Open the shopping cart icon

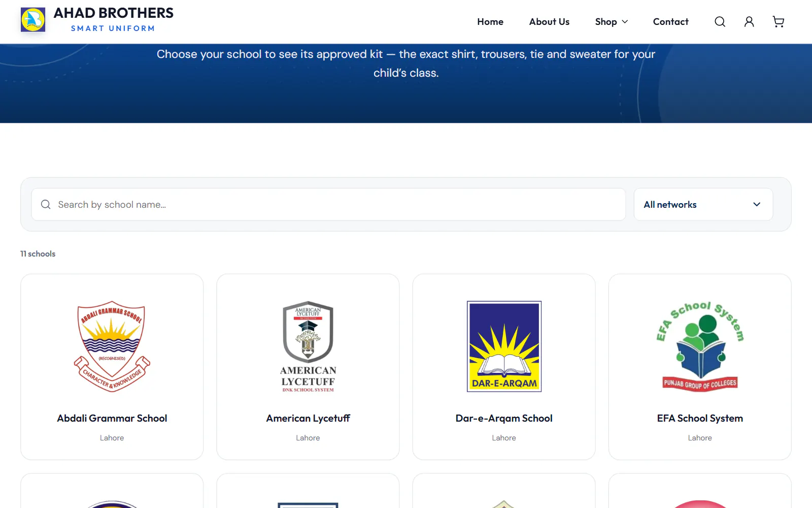tap(779, 21)
